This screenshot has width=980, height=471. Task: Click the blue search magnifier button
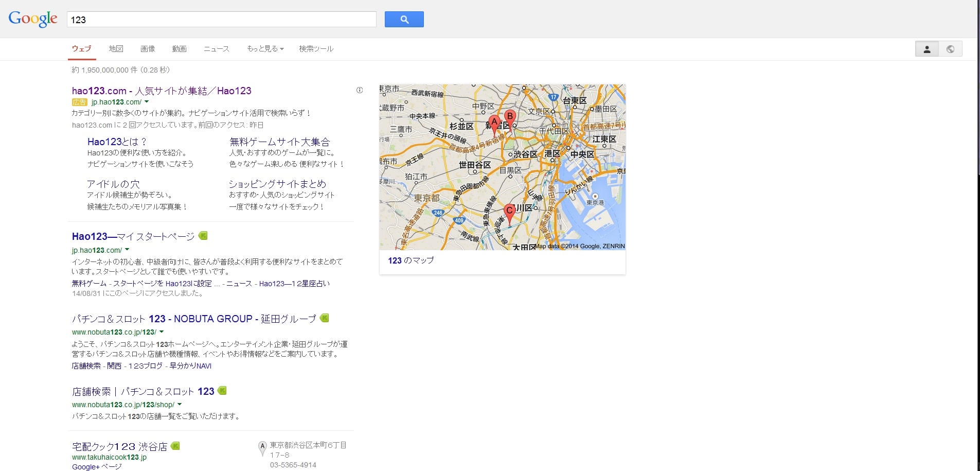404,20
